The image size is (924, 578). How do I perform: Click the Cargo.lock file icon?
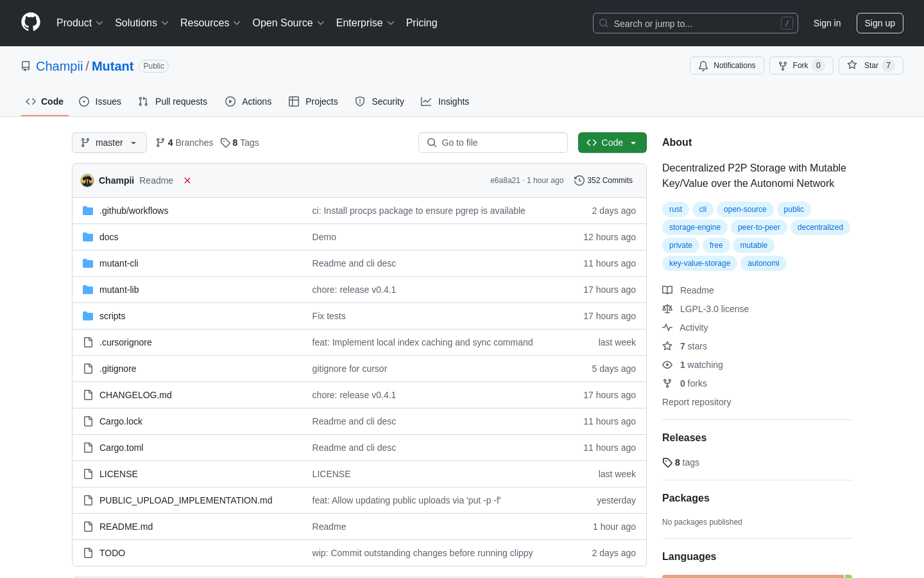(88, 421)
